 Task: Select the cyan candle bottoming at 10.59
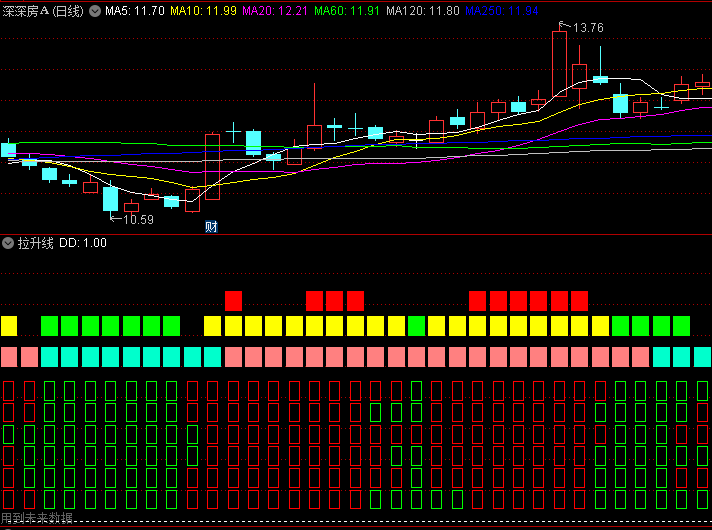[x=110, y=199]
